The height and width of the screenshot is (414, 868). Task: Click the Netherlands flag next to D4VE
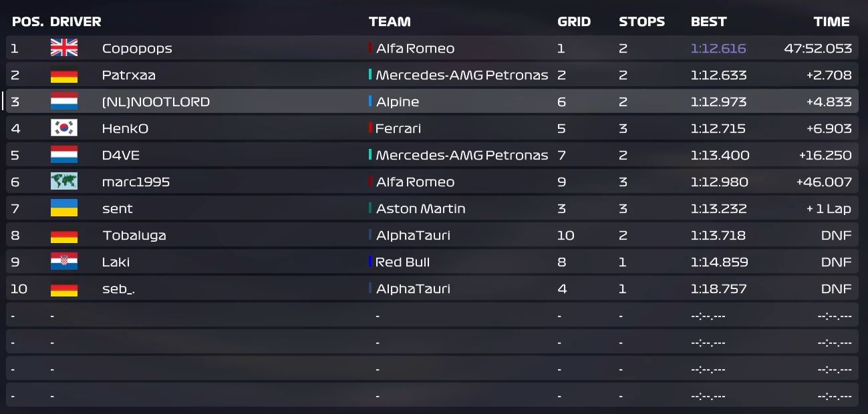(x=64, y=155)
